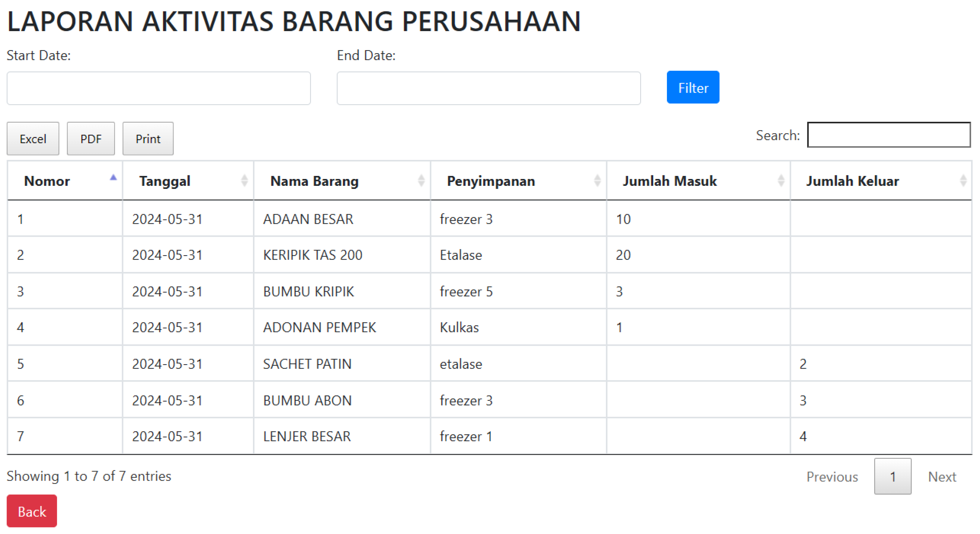Go back using red Back button
The image size is (980, 534).
tap(31, 511)
